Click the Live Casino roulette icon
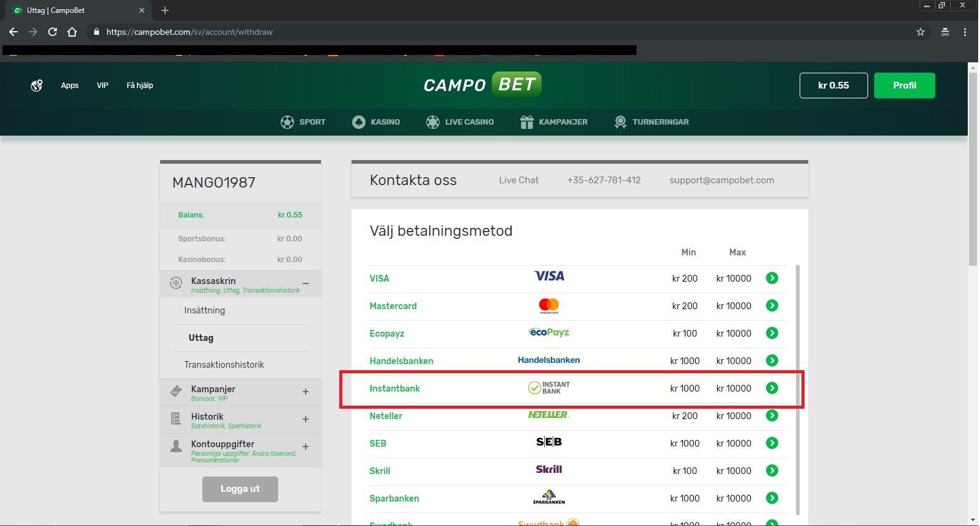The image size is (980, 526). 433,122
